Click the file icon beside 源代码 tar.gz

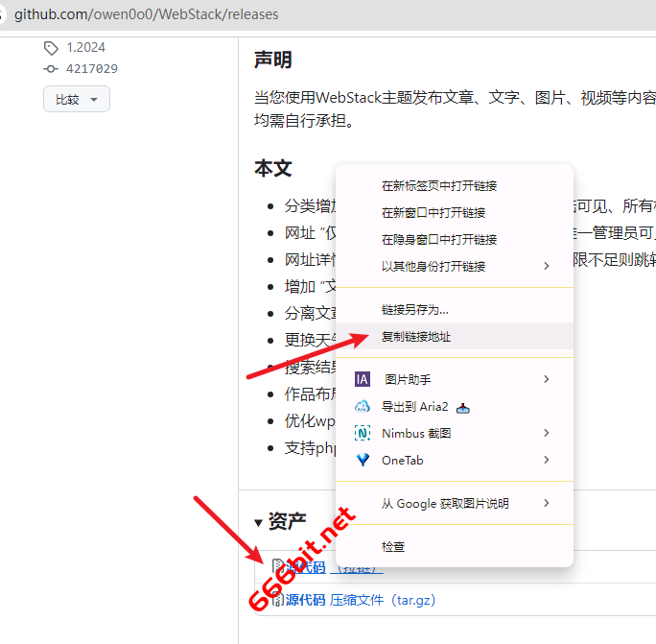click(x=277, y=600)
